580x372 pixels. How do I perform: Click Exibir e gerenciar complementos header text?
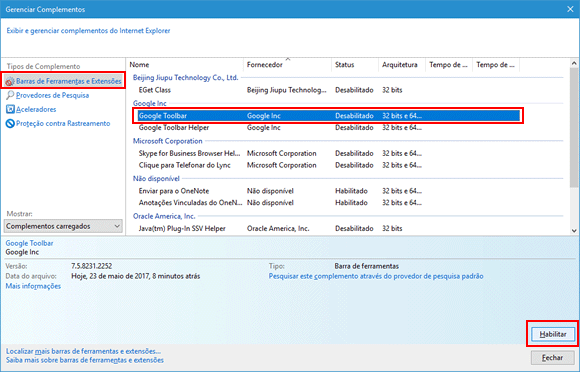[88, 31]
